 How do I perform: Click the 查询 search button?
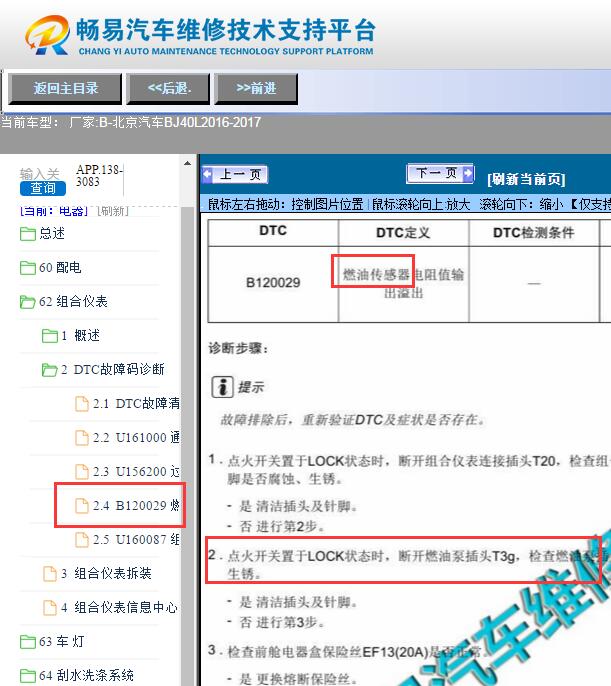tap(42, 189)
